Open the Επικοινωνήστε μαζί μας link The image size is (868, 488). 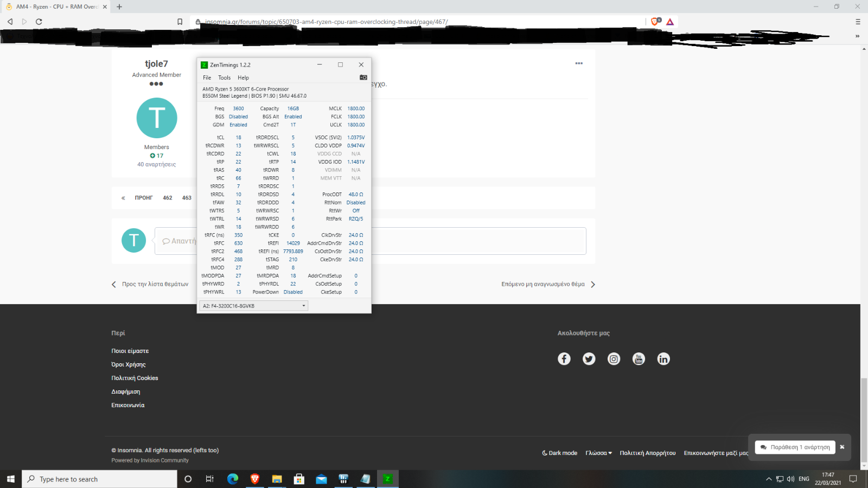pos(716,453)
